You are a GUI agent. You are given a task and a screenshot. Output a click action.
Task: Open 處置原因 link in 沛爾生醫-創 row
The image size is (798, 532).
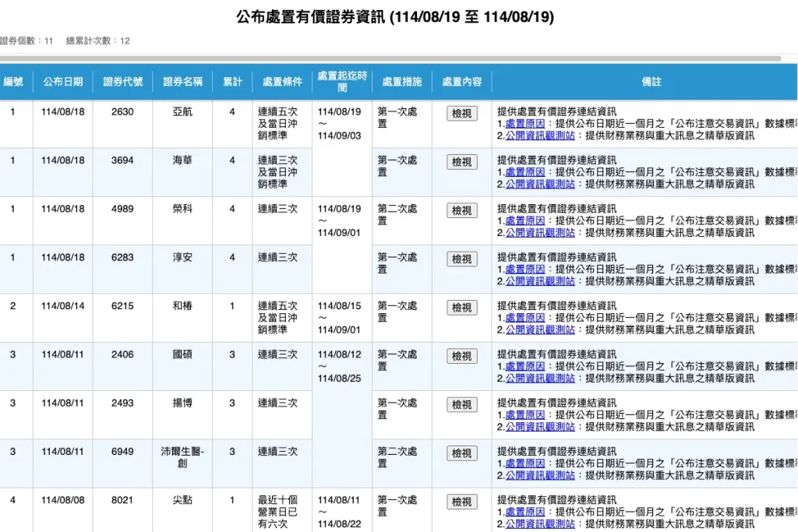point(524,463)
